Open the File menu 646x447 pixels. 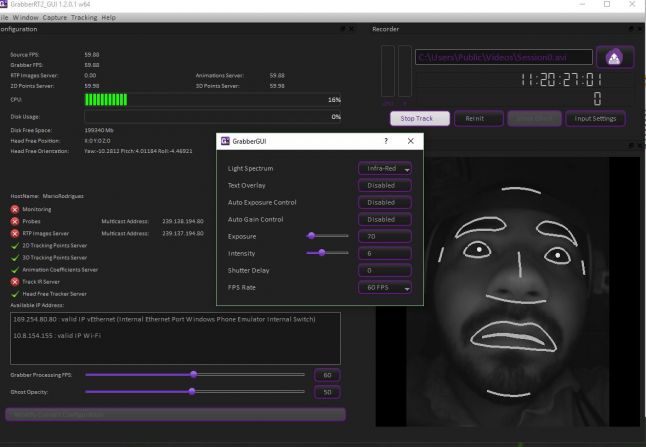point(4,17)
